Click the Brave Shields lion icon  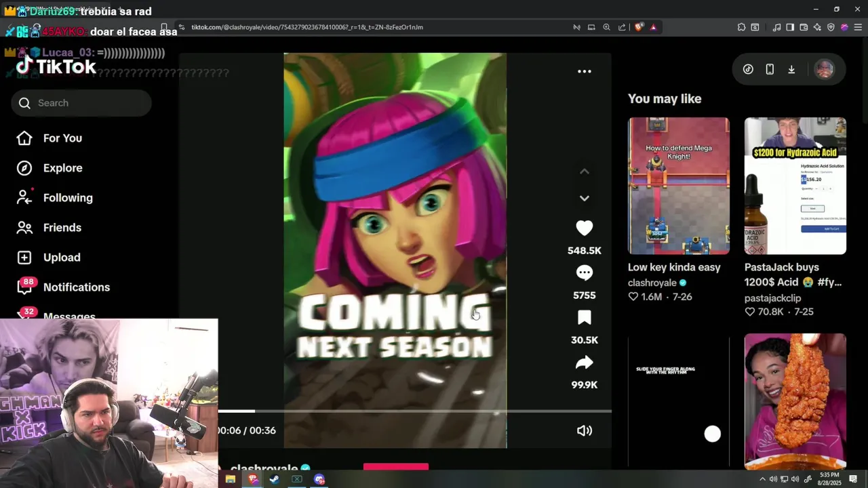tap(638, 27)
